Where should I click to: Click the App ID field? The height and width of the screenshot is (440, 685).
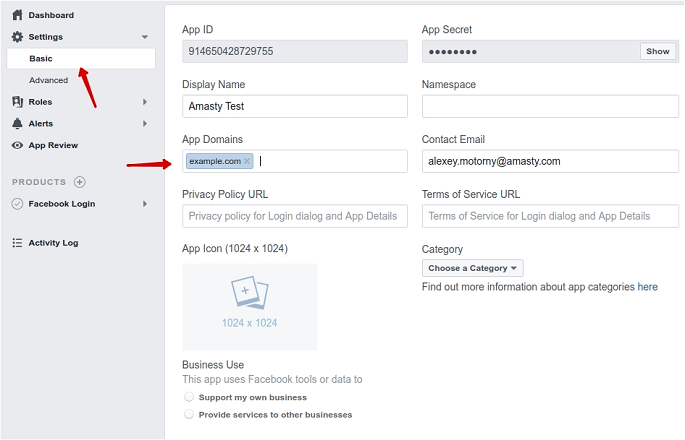point(295,51)
